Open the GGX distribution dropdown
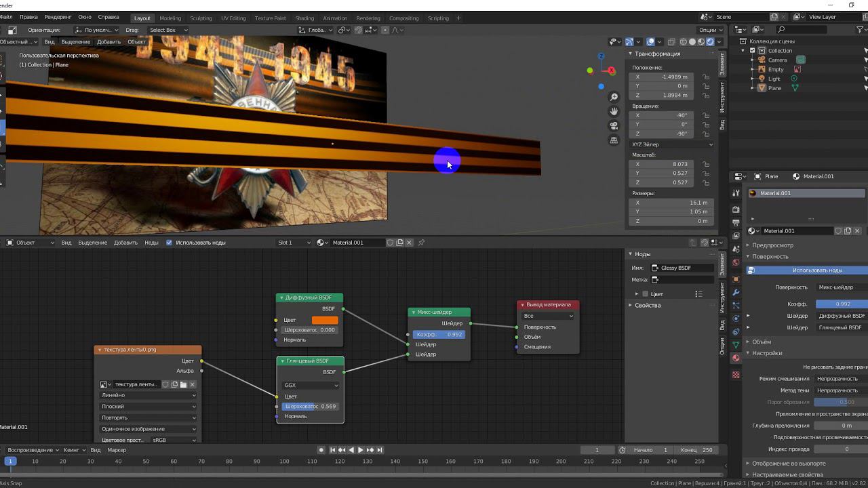The image size is (868, 488). 311,385
